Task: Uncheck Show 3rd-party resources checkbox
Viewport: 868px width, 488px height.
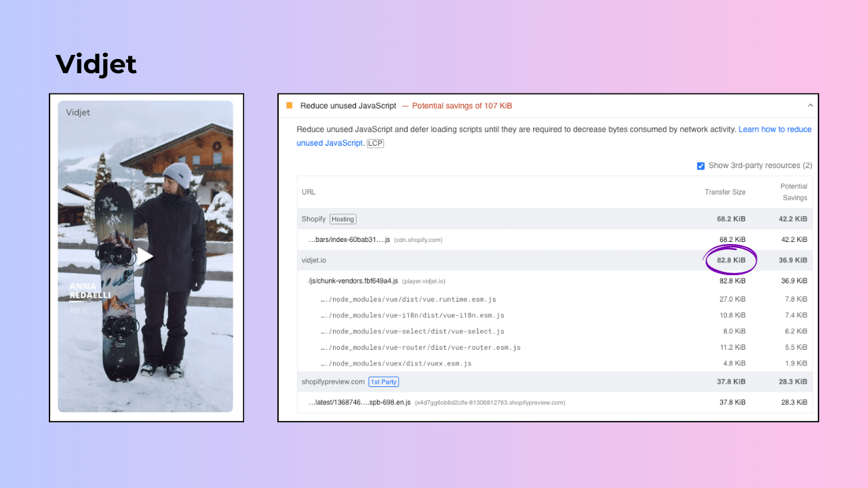Action: pos(701,165)
